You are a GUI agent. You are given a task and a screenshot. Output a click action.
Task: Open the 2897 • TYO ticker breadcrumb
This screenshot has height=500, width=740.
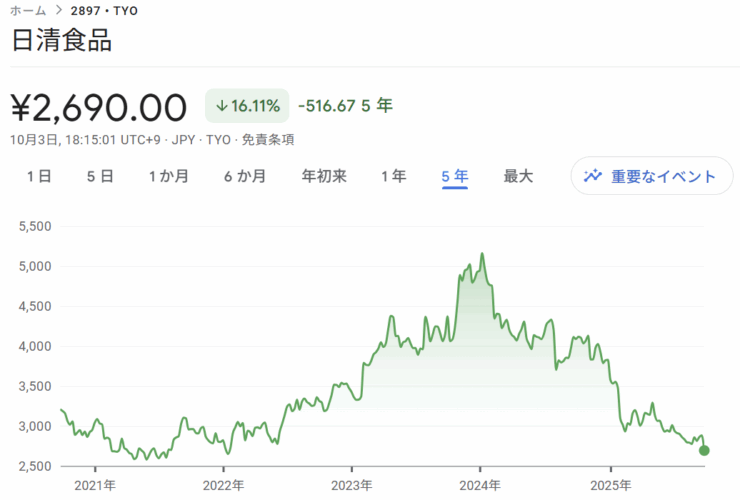(104, 11)
